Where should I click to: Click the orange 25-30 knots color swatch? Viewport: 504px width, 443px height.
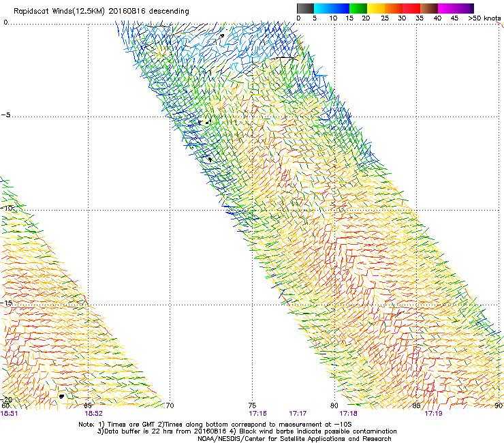coord(394,8)
